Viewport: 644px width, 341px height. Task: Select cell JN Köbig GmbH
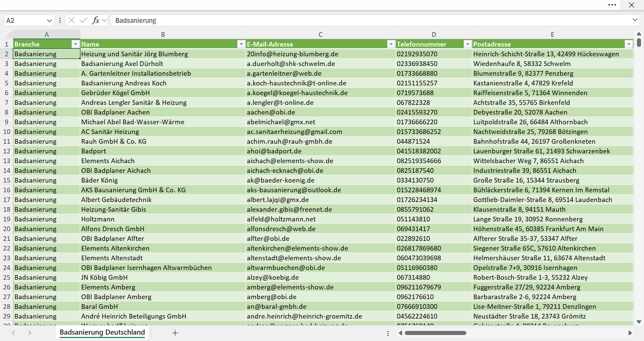point(163,277)
